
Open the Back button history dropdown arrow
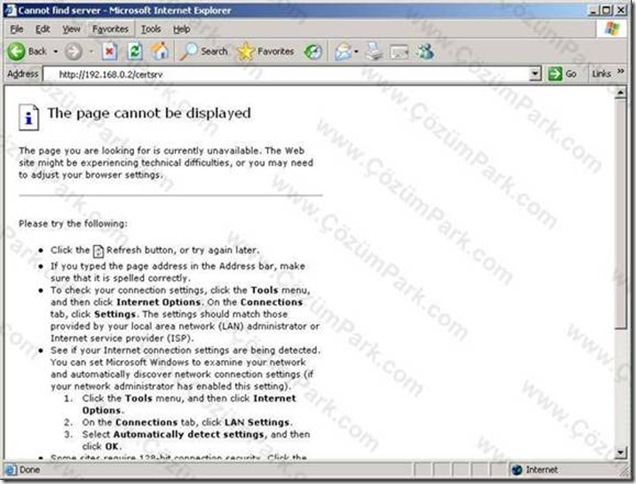pyautogui.click(x=56, y=52)
